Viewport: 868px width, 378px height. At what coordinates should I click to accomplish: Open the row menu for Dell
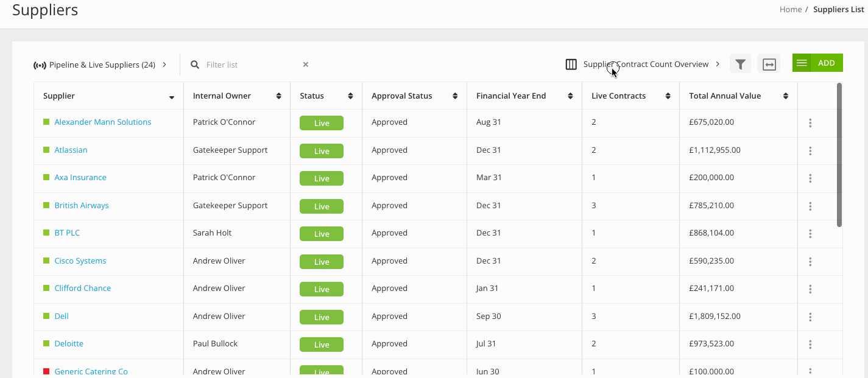click(x=810, y=317)
